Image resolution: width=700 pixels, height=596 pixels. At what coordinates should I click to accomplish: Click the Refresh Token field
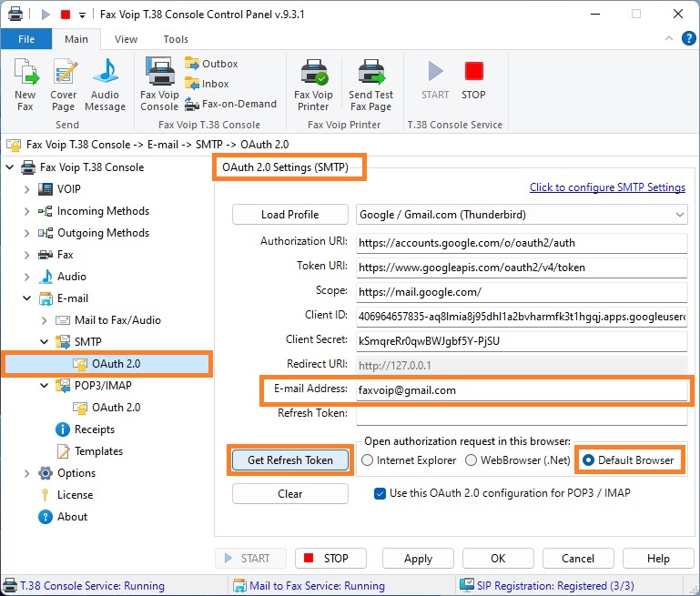pyautogui.click(x=522, y=415)
